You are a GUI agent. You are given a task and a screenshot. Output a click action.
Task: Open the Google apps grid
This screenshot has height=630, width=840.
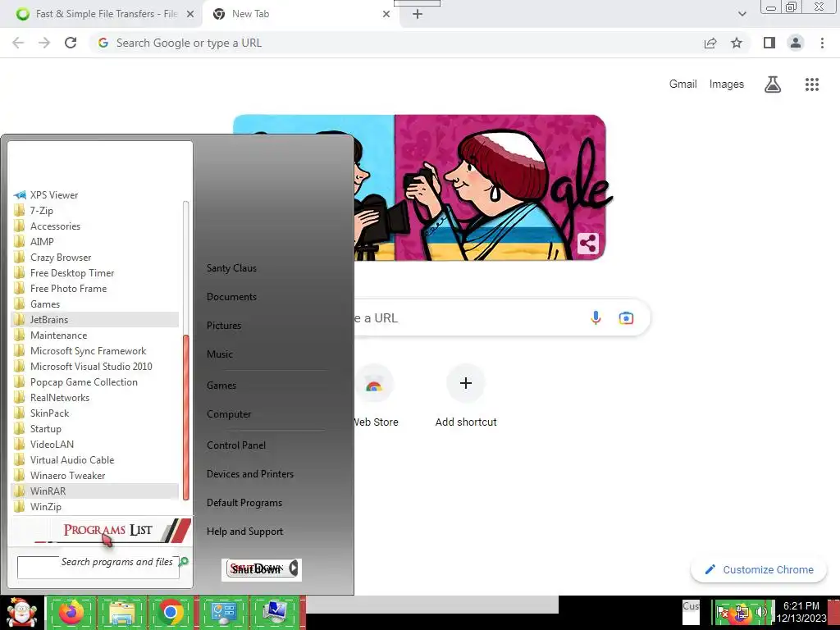(x=812, y=84)
